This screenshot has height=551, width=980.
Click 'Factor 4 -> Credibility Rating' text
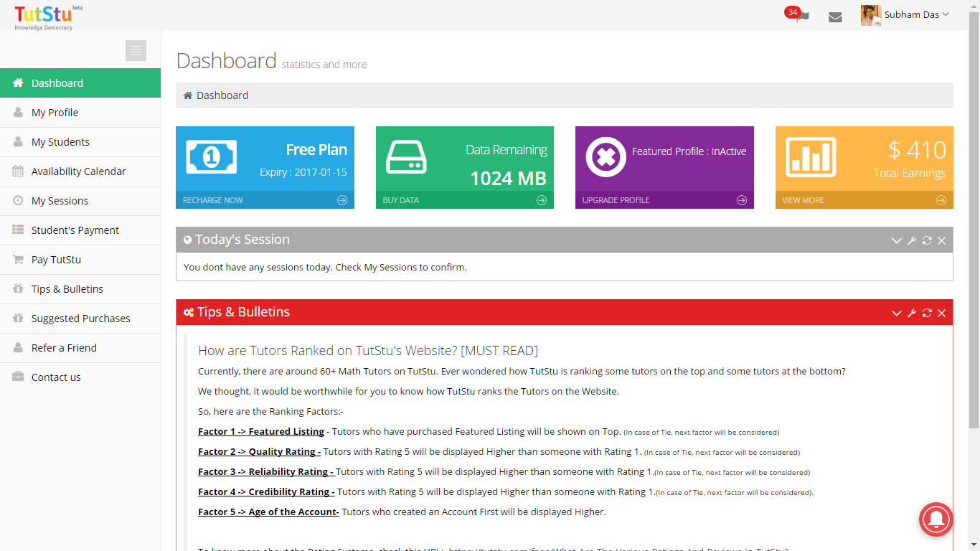[266, 492]
